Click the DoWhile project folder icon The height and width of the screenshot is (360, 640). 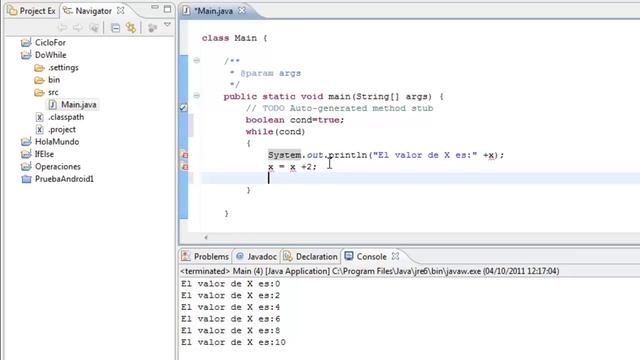(x=26, y=55)
